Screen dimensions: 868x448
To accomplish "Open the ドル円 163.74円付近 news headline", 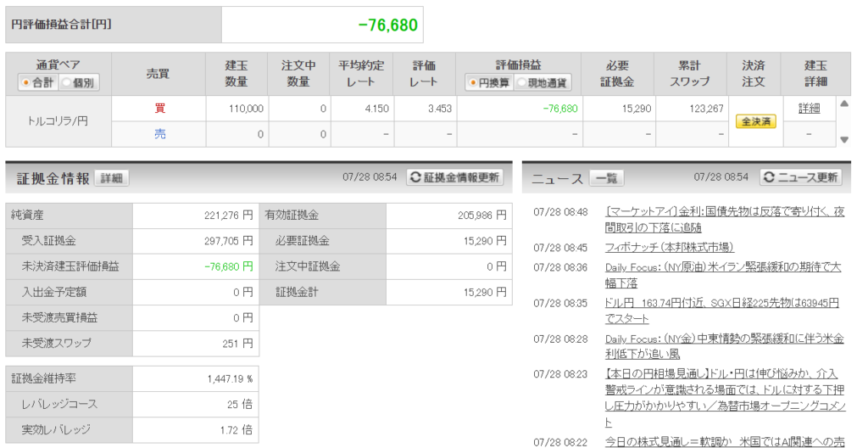I will point(722,311).
